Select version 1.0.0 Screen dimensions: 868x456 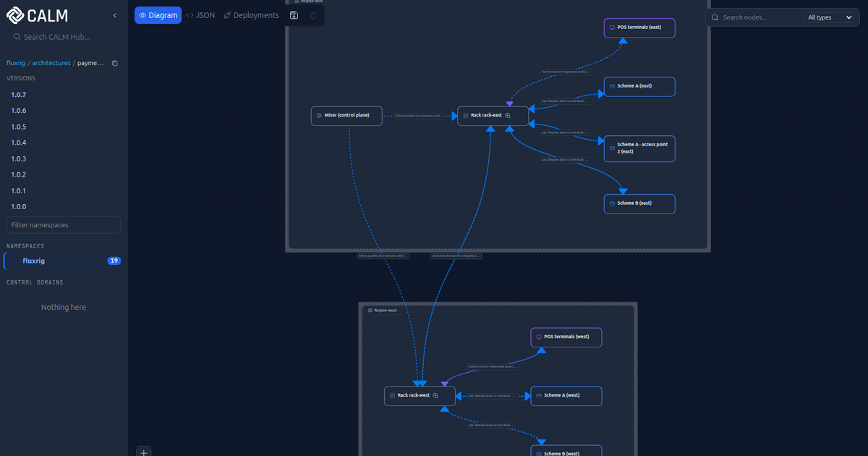point(19,206)
